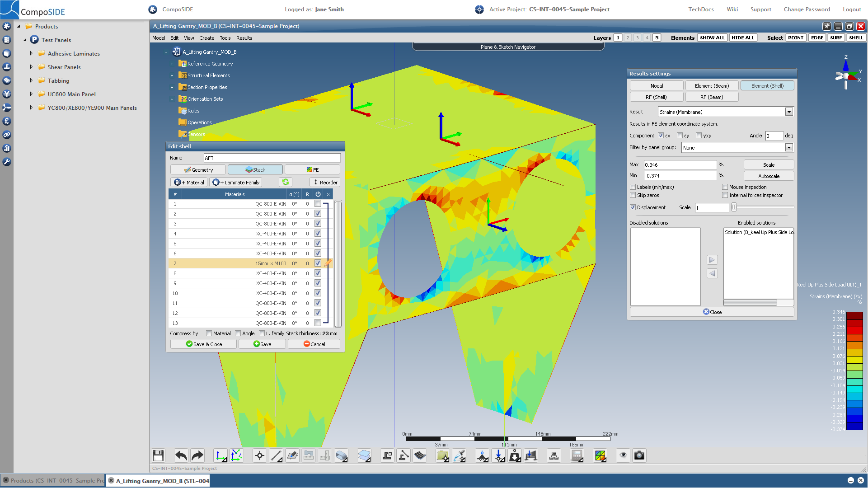This screenshot has width=868, height=488.
Task: Click the Save & Close button
Action: [x=204, y=344]
